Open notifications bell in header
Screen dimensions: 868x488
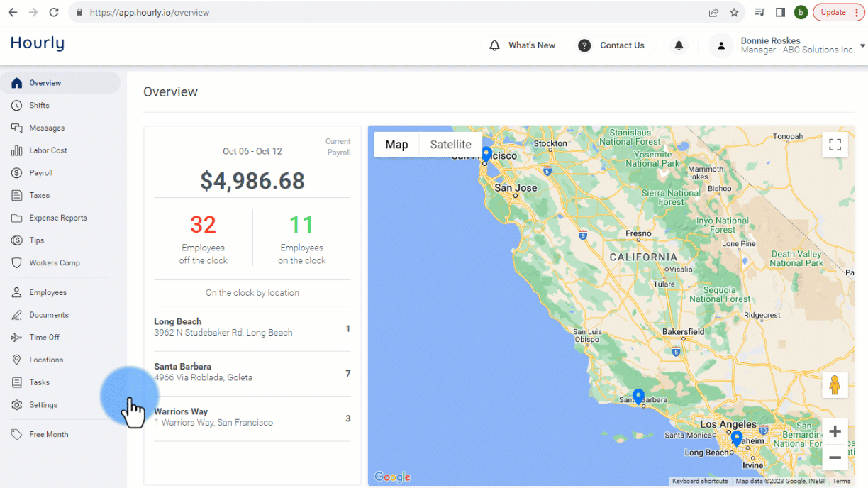pyautogui.click(x=679, y=45)
